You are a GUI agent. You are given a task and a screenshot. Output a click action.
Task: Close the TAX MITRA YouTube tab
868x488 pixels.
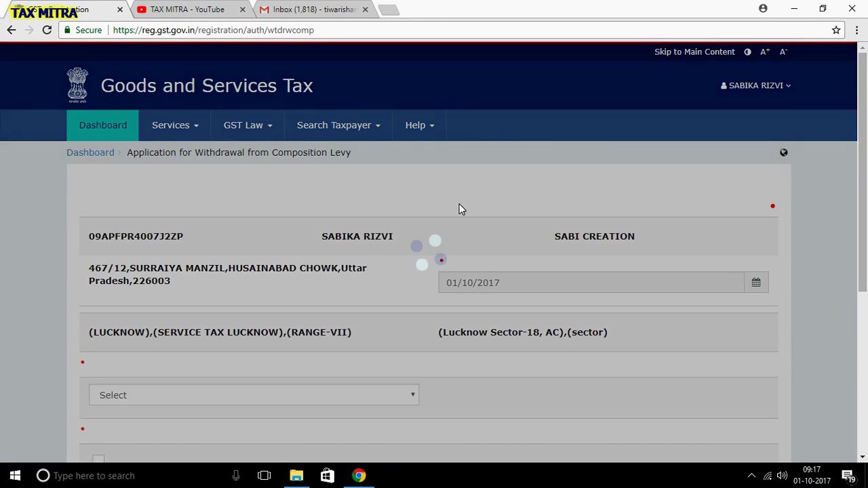242,9
